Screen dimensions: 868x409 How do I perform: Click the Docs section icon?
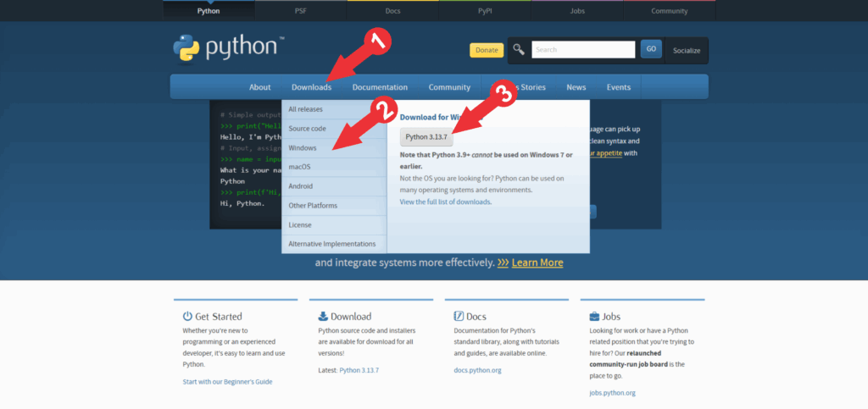click(459, 316)
